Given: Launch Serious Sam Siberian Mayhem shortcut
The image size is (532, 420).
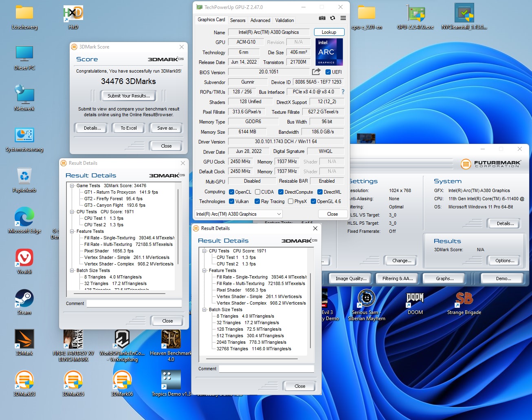Looking at the screenshot, I should point(367,305).
